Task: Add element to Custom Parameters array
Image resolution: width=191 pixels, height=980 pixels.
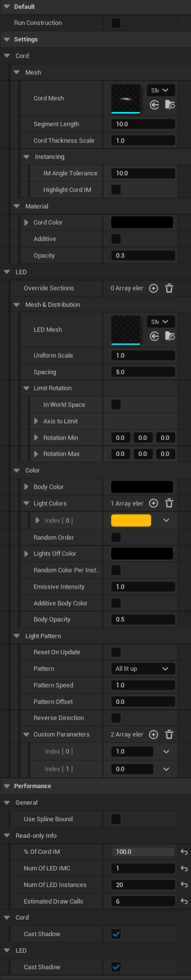Action: 153,734
